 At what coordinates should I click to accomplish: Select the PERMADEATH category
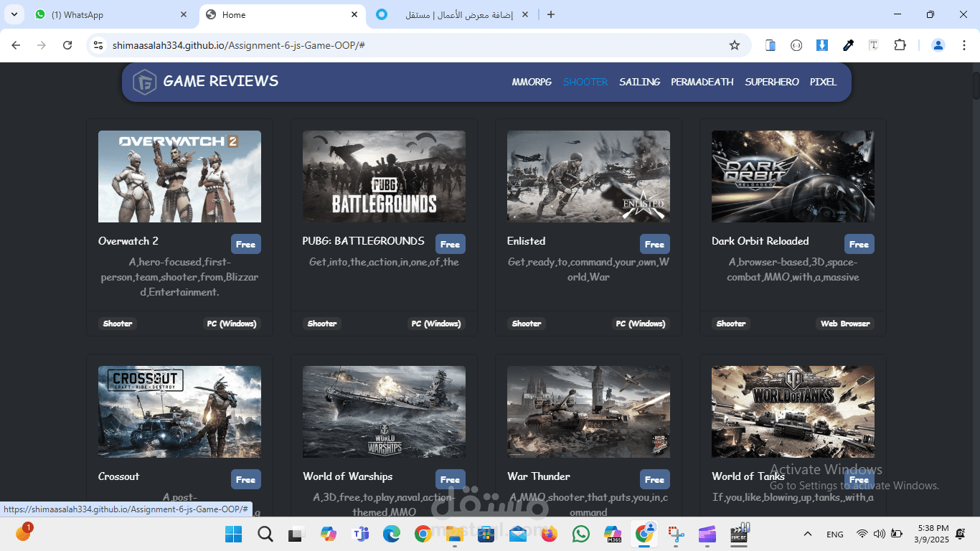702,82
